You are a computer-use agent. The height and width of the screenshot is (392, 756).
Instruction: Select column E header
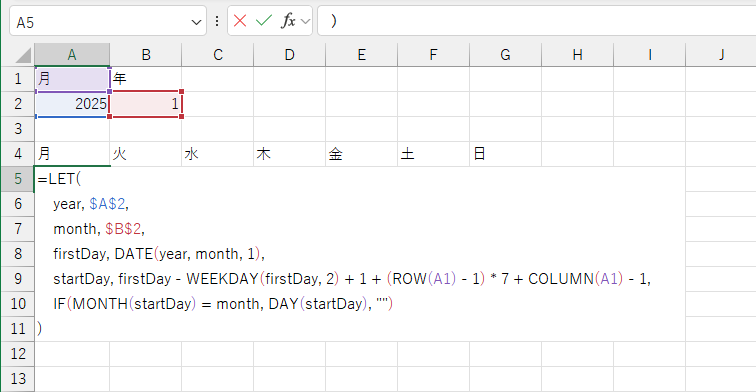pyautogui.click(x=361, y=55)
